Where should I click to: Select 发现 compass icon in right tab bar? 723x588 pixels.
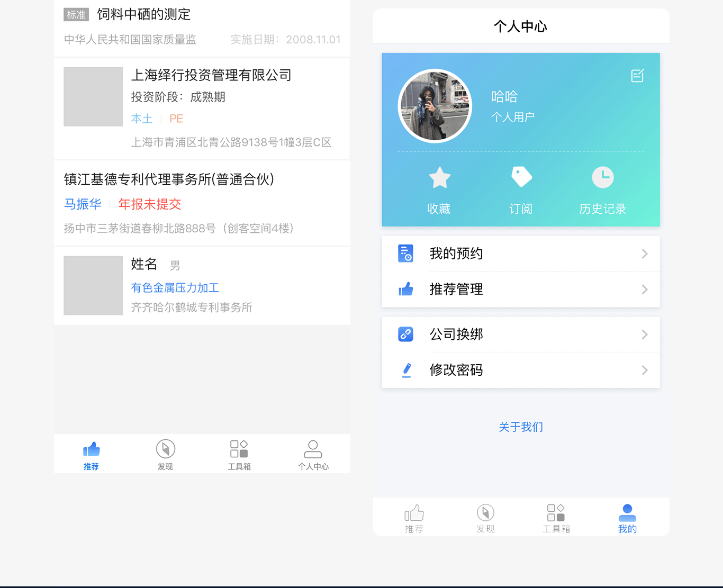485,512
